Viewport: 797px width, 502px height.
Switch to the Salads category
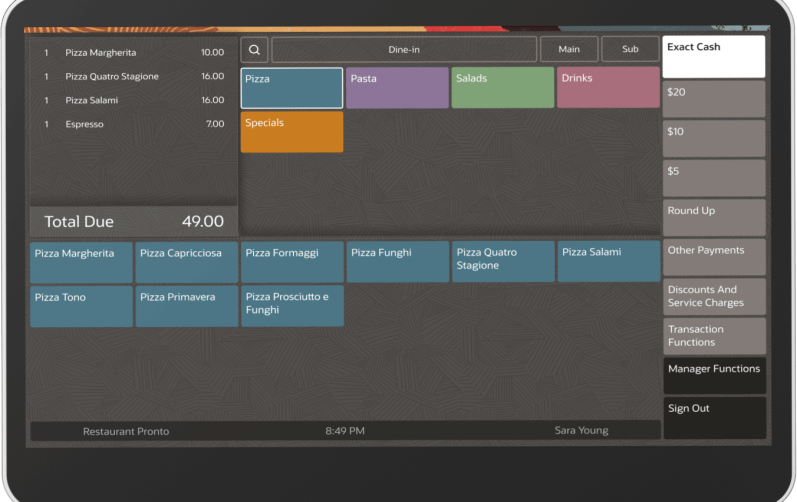pos(502,88)
